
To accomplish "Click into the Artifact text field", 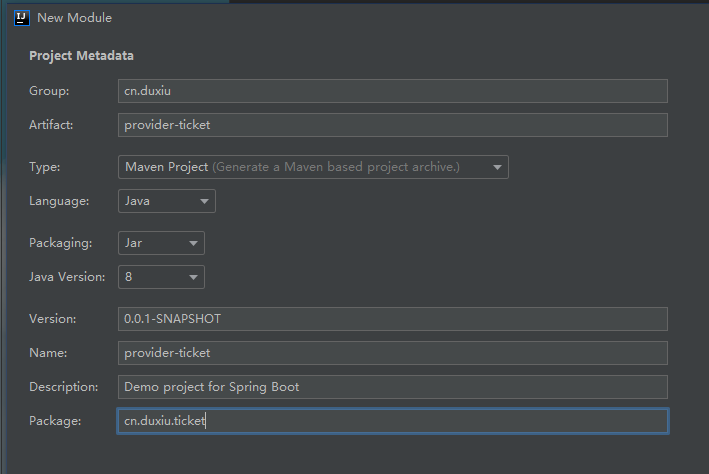I will (392, 125).
